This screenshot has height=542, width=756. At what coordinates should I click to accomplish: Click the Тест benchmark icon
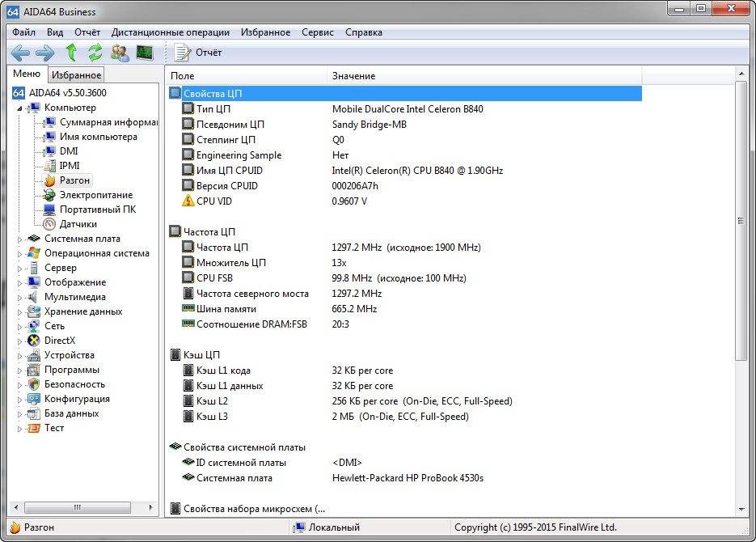click(34, 428)
